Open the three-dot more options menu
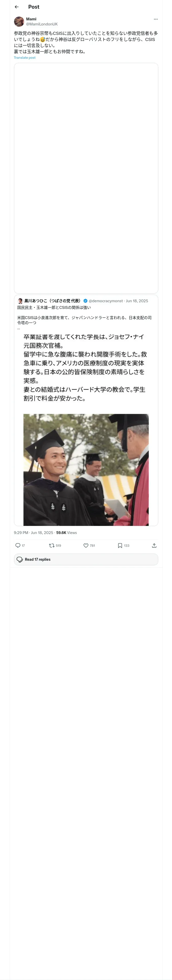The image size is (172, 980). pos(155,19)
